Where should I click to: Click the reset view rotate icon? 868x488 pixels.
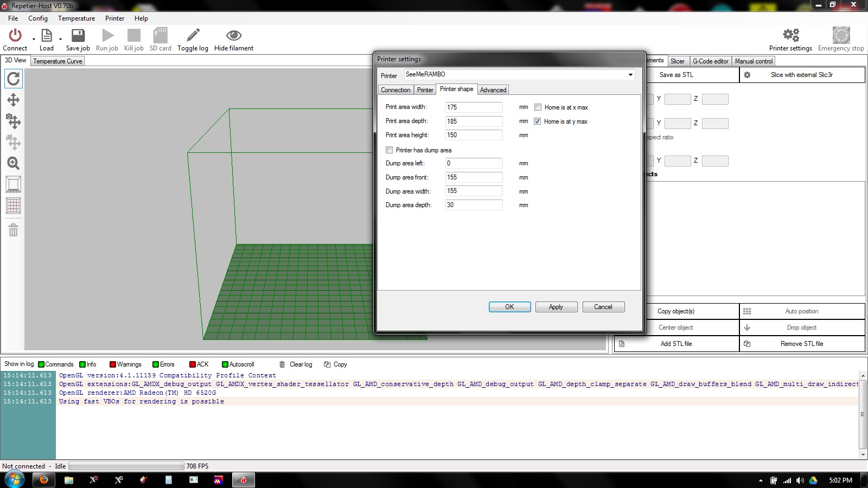click(x=14, y=79)
